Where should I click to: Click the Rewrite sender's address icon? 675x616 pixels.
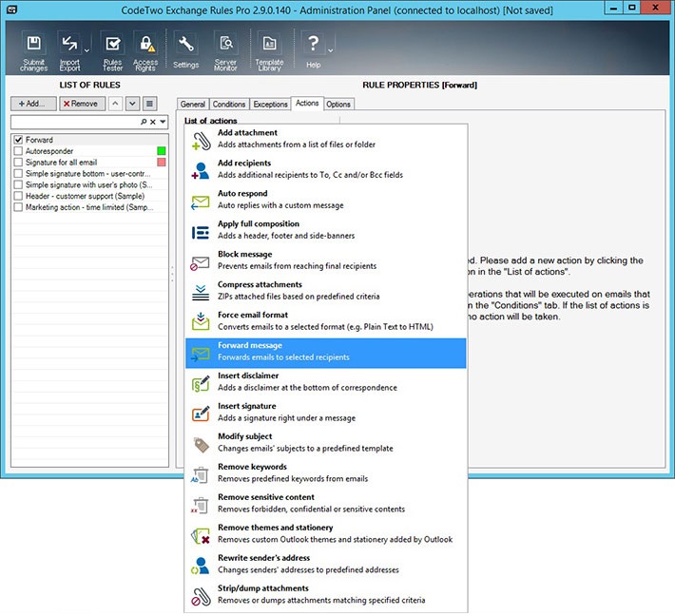click(x=201, y=566)
